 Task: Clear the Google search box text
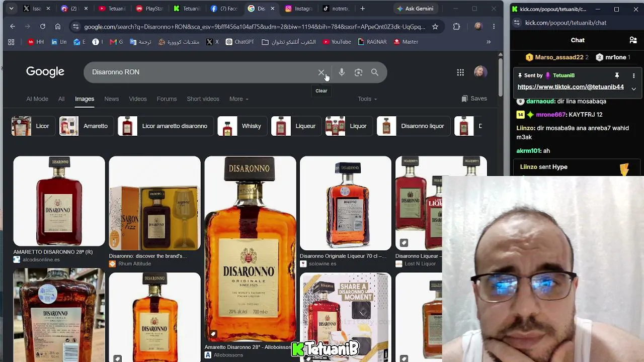click(321, 72)
